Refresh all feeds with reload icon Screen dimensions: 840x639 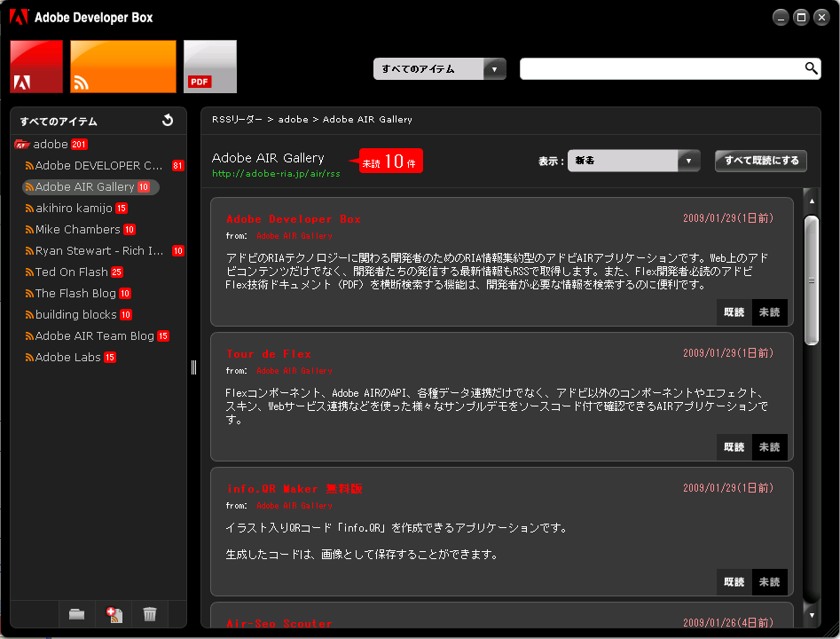[x=168, y=121]
